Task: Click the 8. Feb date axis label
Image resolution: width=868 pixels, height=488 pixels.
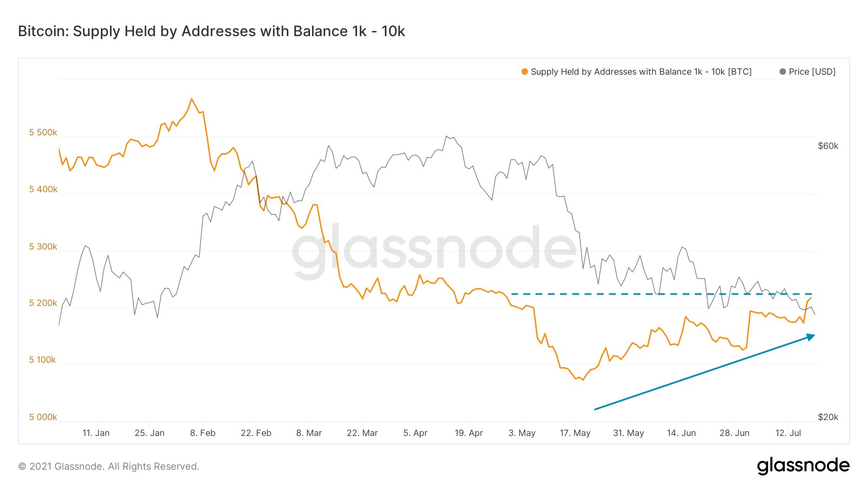Action: [x=203, y=433]
